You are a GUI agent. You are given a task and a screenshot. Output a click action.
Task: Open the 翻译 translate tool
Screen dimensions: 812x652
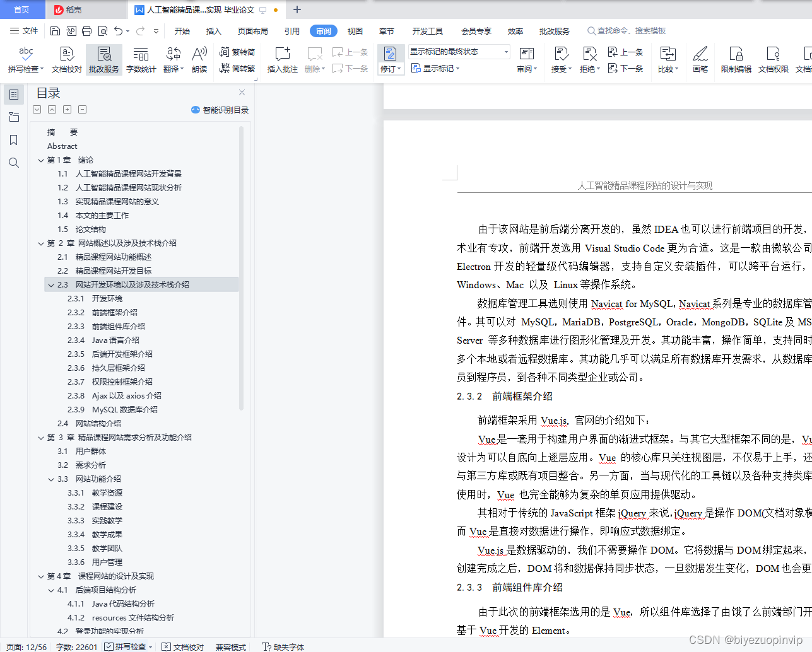[174, 59]
